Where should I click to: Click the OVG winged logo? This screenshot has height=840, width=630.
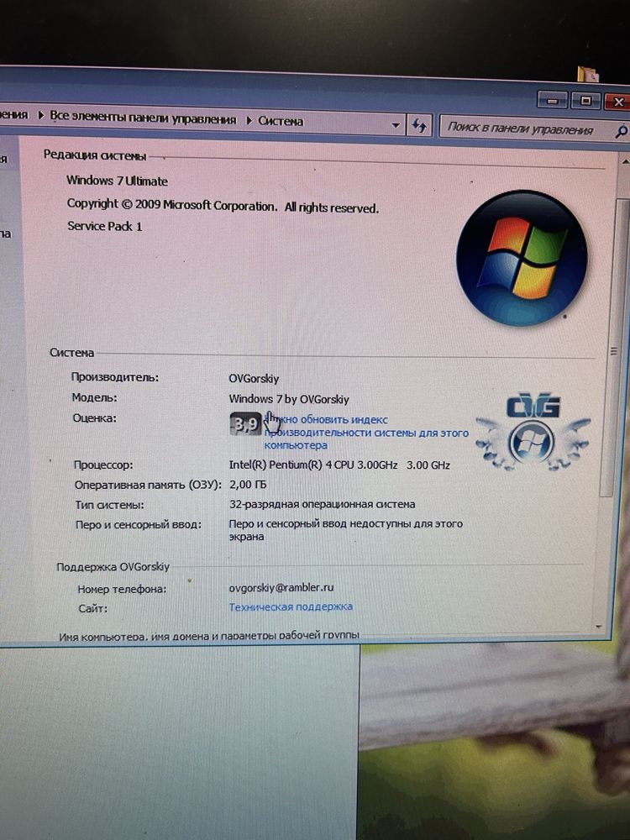[x=533, y=432]
